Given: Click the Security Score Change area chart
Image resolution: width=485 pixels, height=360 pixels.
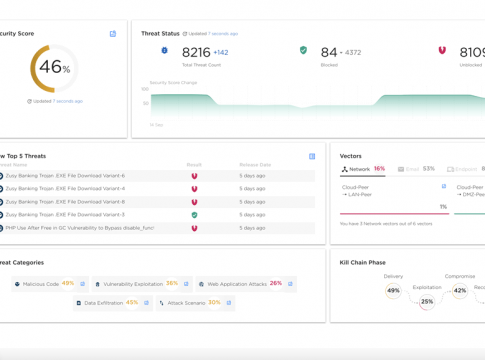Looking at the screenshot, I should coord(318,106).
